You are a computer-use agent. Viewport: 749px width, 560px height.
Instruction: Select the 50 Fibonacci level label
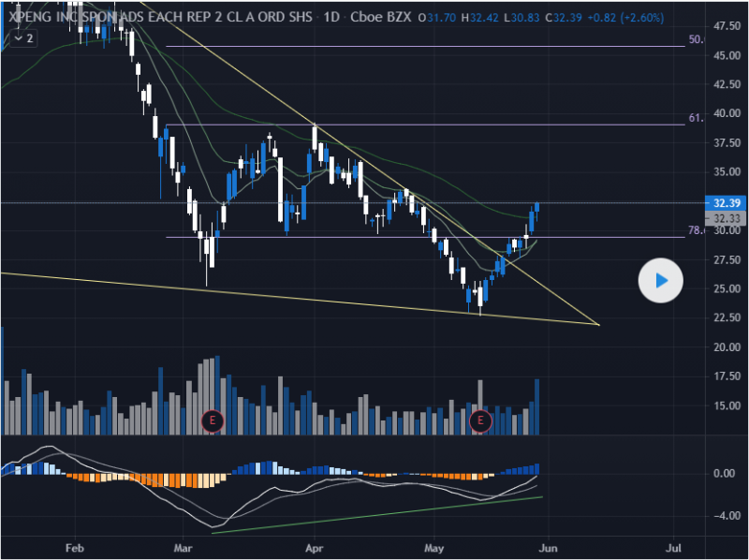[696, 40]
